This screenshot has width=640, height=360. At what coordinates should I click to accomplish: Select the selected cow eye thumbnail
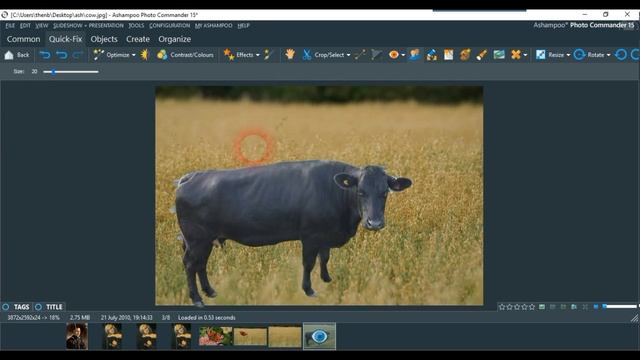pyautogui.click(x=319, y=336)
